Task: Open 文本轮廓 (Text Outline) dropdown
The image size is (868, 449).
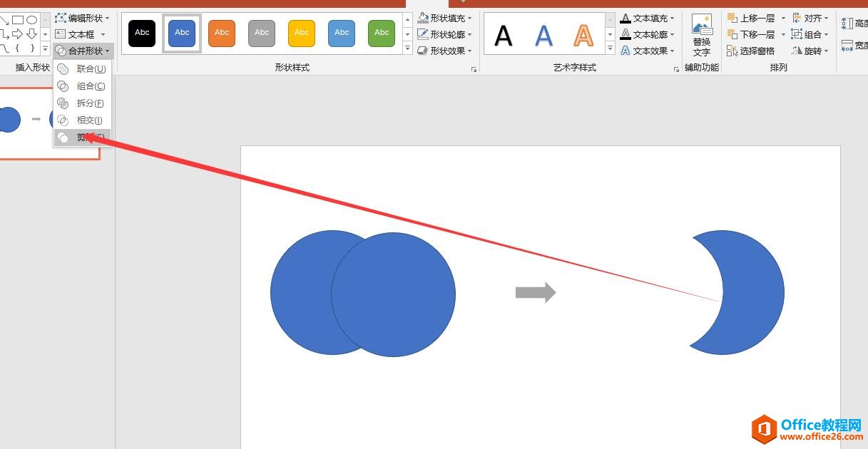Action: tap(648, 34)
